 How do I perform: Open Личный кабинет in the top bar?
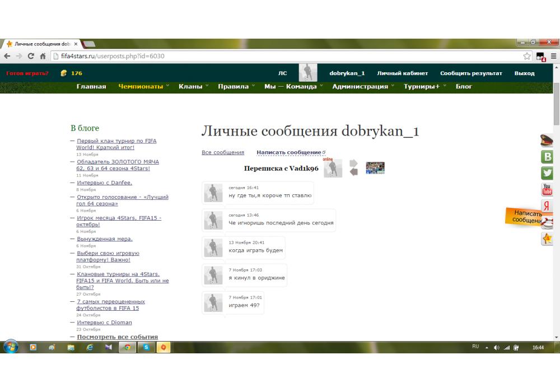402,73
